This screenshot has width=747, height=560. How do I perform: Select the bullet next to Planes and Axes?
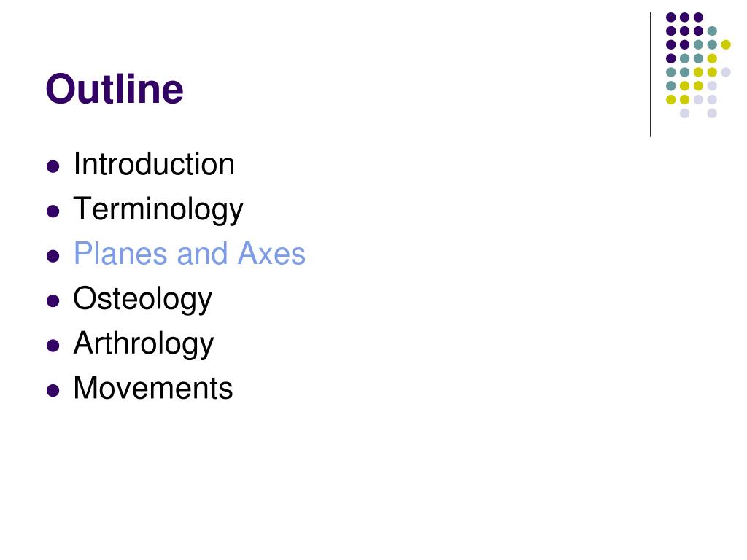coord(53,256)
